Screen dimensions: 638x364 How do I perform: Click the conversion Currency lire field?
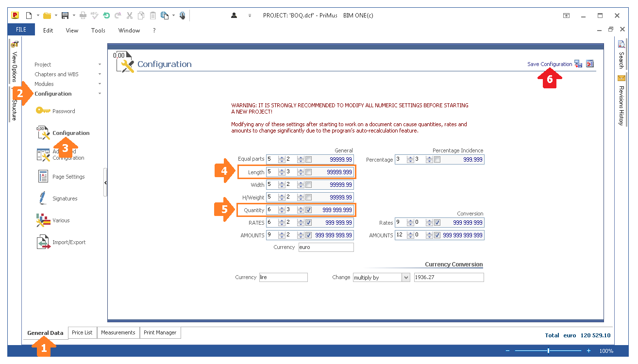tap(283, 277)
